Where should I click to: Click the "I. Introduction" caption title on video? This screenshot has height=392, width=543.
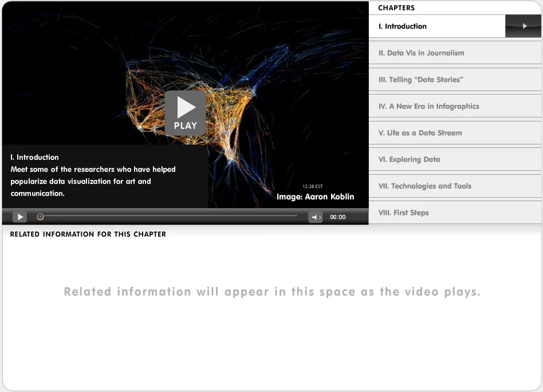[34, 158]
